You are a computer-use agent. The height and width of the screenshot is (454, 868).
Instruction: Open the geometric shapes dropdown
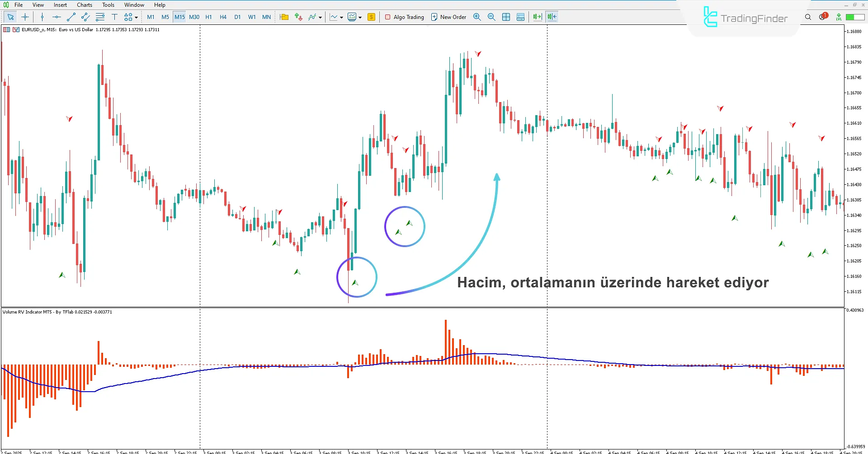[129, 17]
